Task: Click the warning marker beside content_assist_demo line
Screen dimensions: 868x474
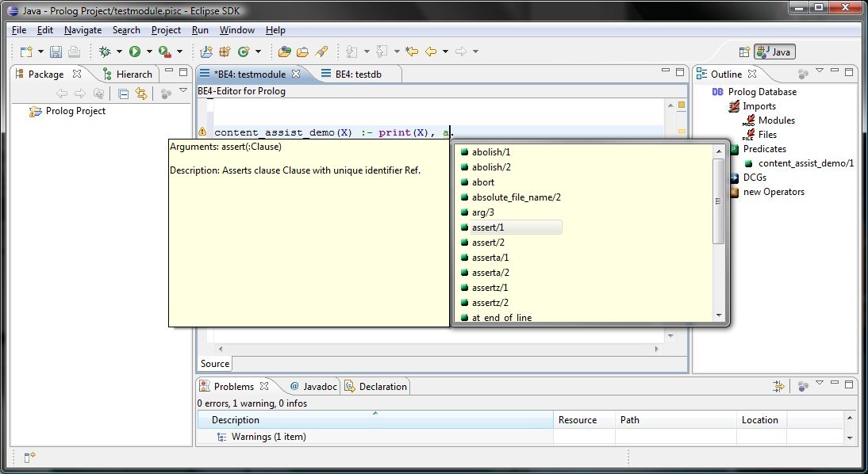Action: 202,132
